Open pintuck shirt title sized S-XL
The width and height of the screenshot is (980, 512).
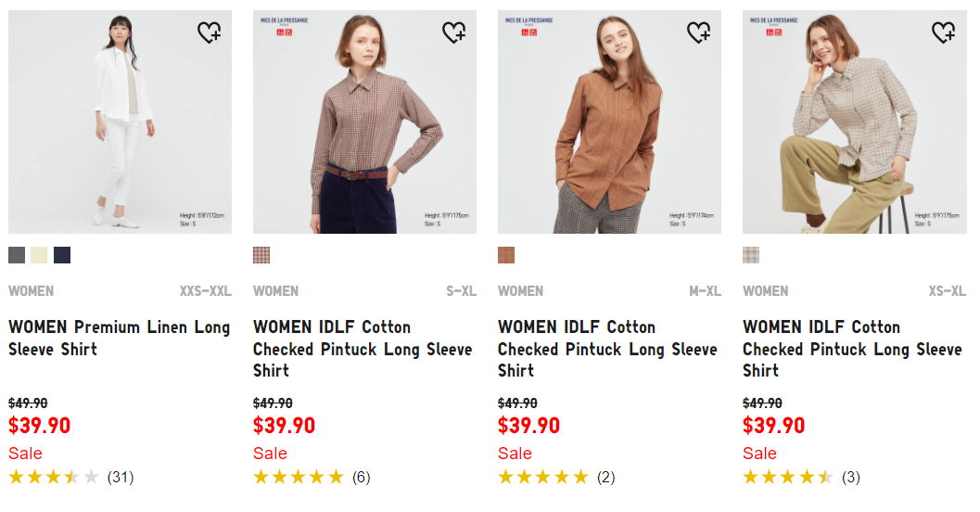click(363, 349)
